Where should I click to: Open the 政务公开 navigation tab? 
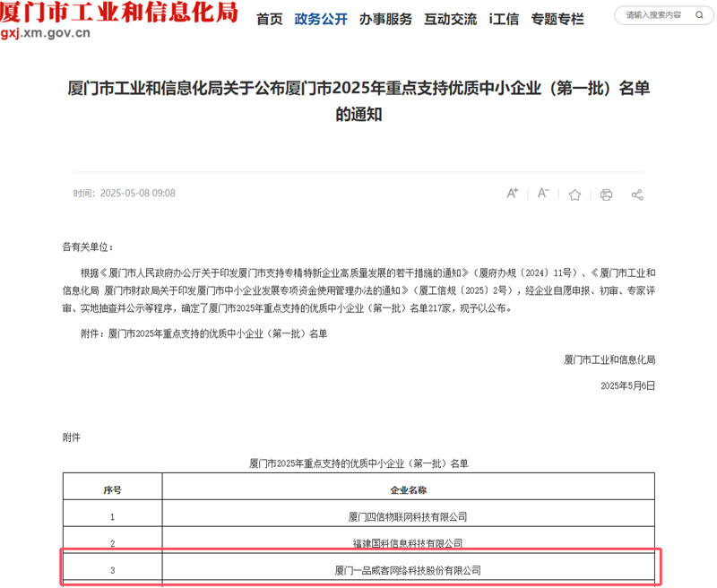pyautogui.click(x=321, y=19)
